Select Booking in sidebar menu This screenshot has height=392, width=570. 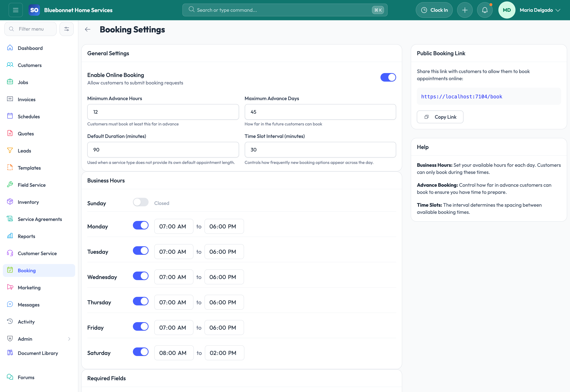39,270
